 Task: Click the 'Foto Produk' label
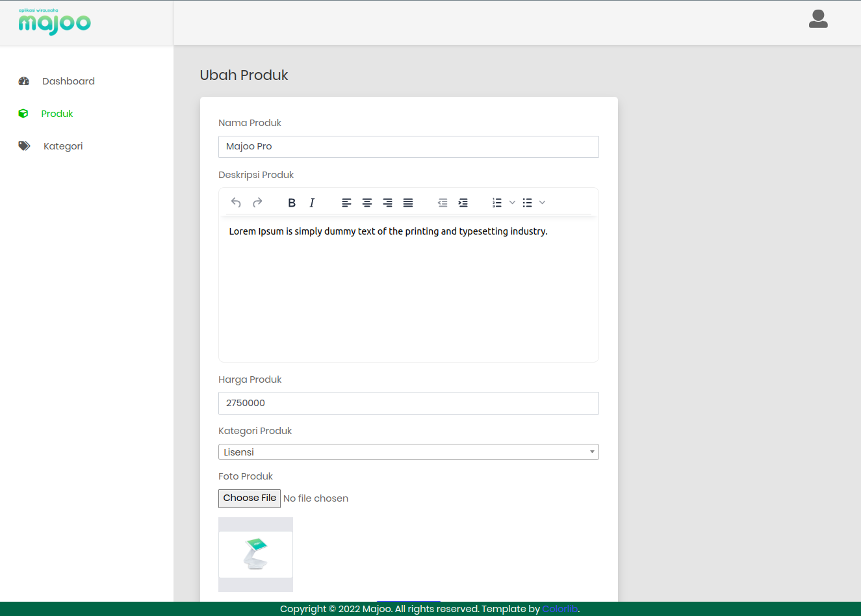[x=246, y=476]
